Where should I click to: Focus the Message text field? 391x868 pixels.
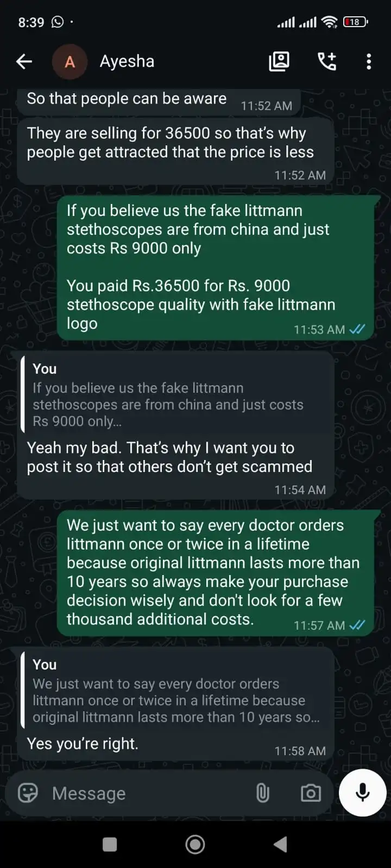pyautogui.click(x=147, y=793)
